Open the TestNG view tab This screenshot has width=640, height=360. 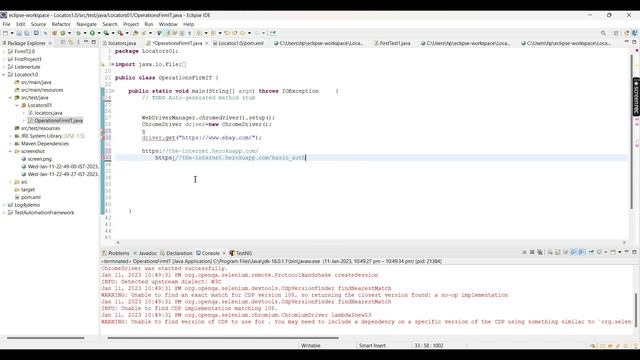point(241,253)
